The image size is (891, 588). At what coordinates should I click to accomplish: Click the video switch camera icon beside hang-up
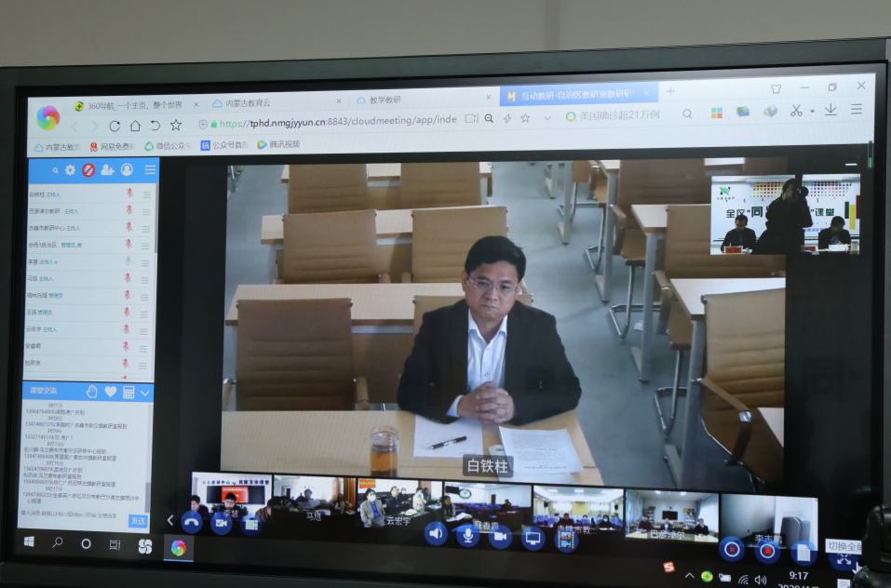click(221, 523)
